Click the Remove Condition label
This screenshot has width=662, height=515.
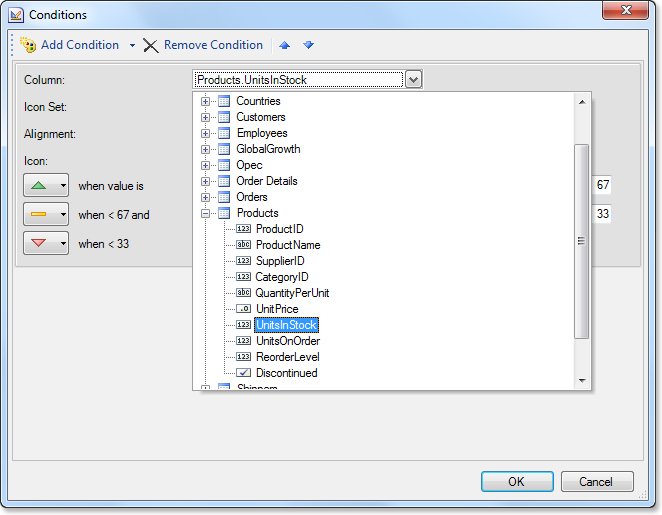pyautogui.click(x=213, y=45)
